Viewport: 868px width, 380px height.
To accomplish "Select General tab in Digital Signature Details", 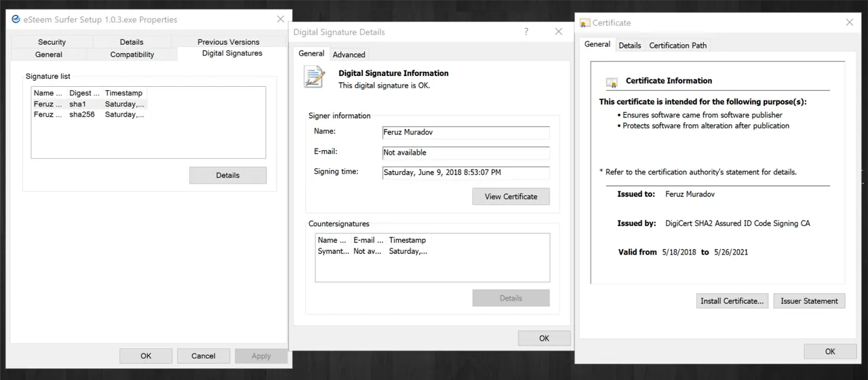I will point(311,53).
